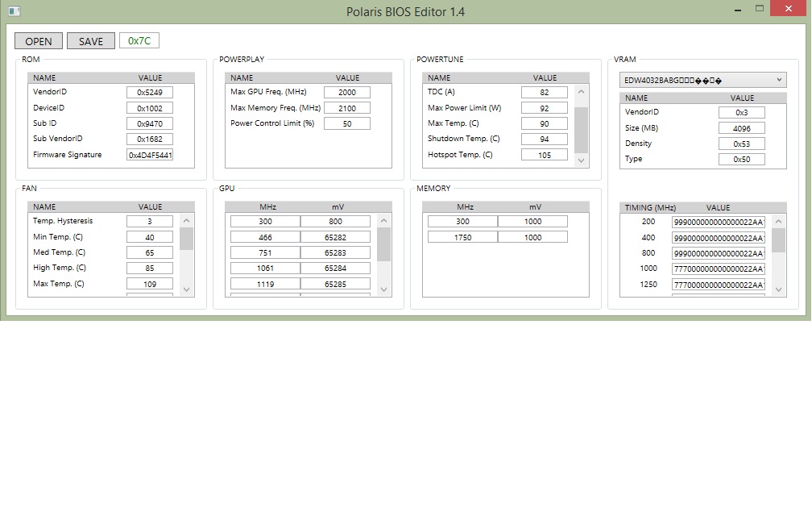The image size is (812, 508).
Task: Edit the Max Memory Freq. value 2100
Action: 347,108
